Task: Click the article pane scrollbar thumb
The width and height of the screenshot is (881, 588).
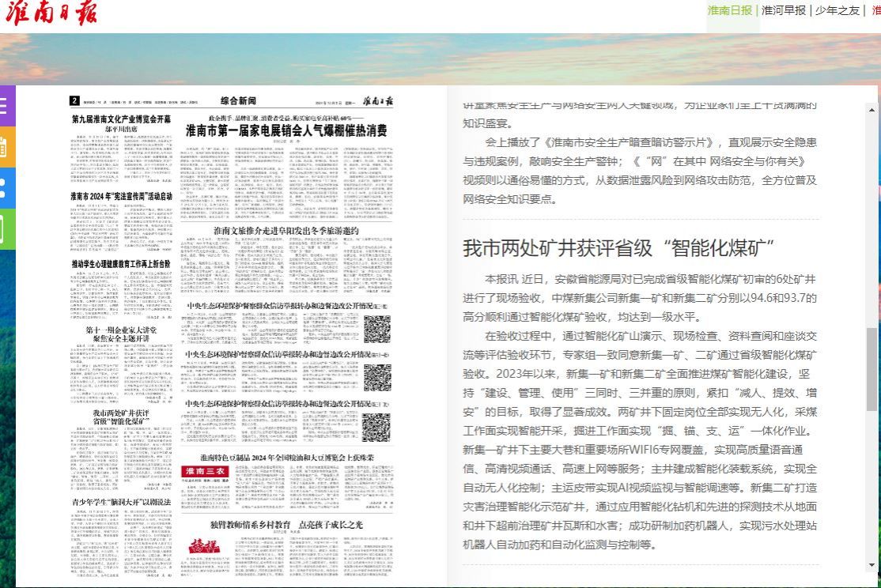Action: 872,370
